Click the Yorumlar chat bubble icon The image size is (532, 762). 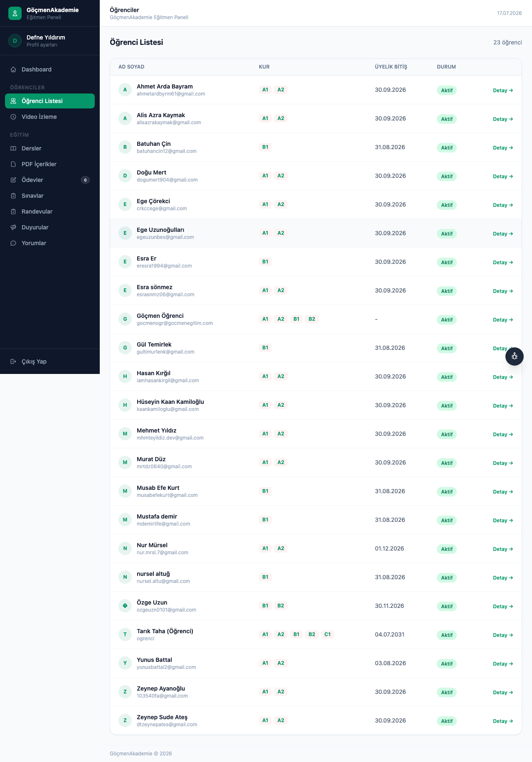click(x=13, y=243)
